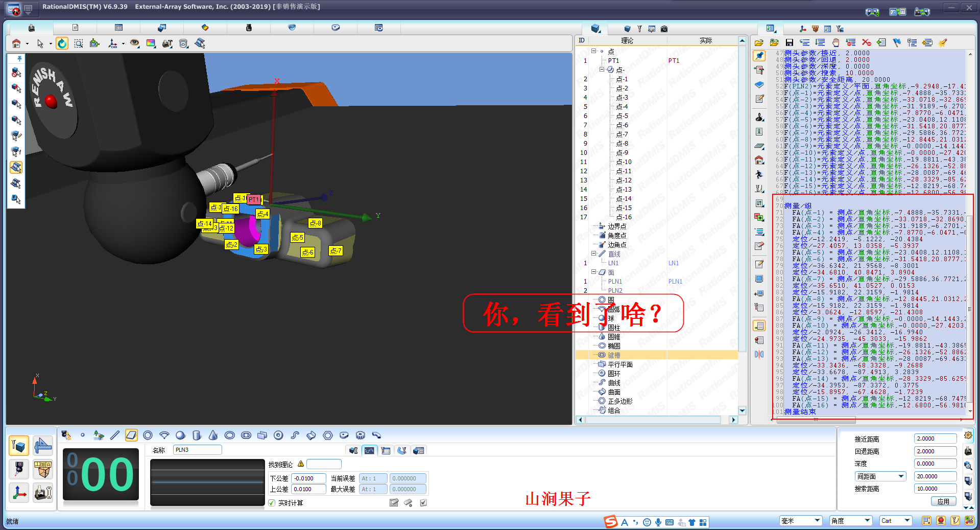Click the settings gear icon near the parameter panel
Image resolution: width=980 pixels, height=530 pixels.
(x=969, y=435)
